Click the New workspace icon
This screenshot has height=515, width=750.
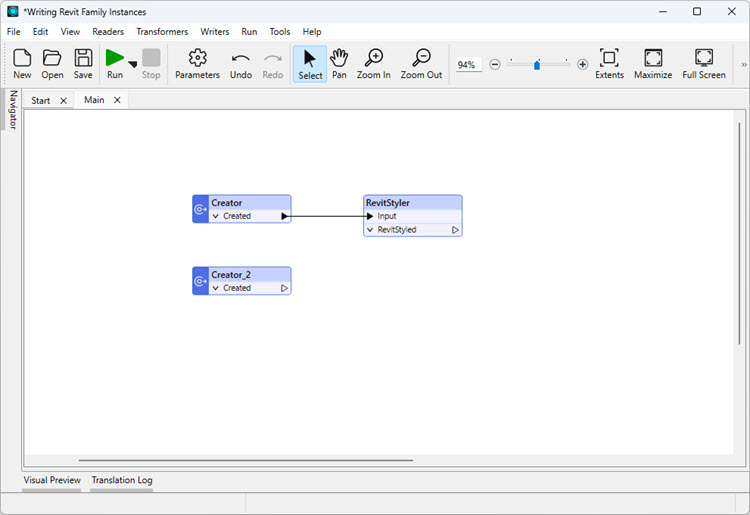tap(22, 58)
